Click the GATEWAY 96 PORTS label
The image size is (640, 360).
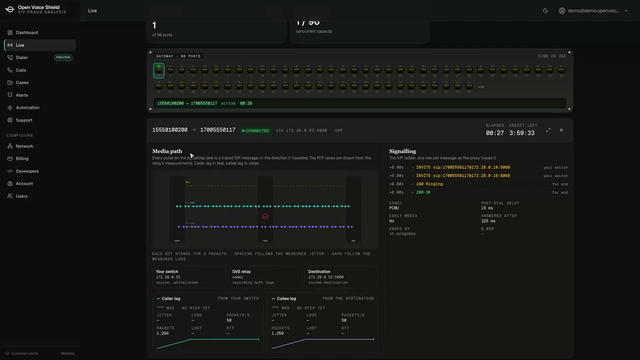[178, 56]
